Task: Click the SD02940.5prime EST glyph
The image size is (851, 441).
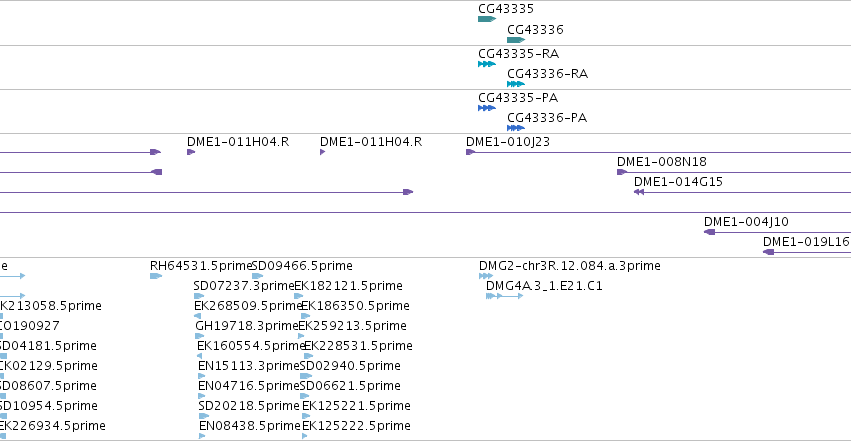Action: tap(306, 376)
